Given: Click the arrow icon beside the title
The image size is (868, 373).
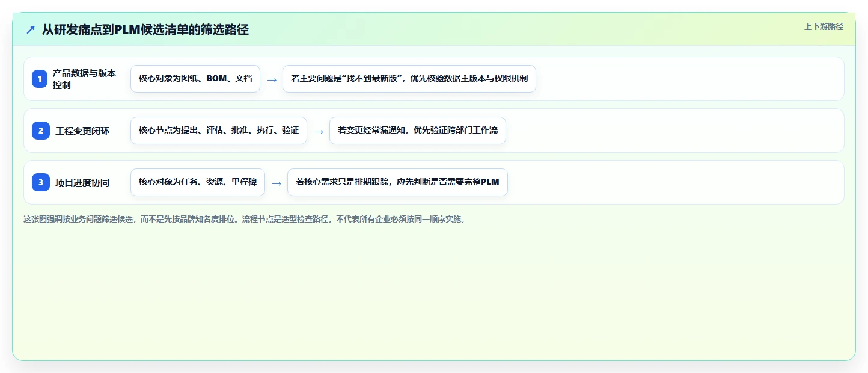Looking at the screenshot, I should click(x=31, y=29).
